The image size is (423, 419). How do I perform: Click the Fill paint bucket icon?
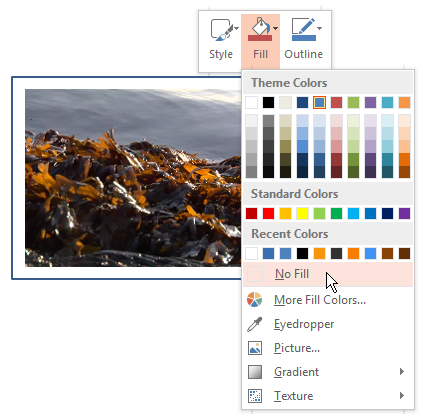pyautogui.click(x=260, y=29)
